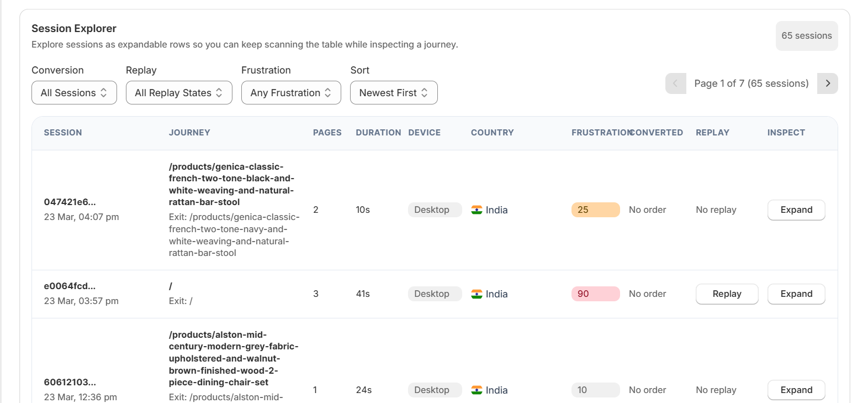Click the grey frustration score 10 badge
The width and height of the screenshot is (868, 403).
pyautogui.click(x=595, y=390)
